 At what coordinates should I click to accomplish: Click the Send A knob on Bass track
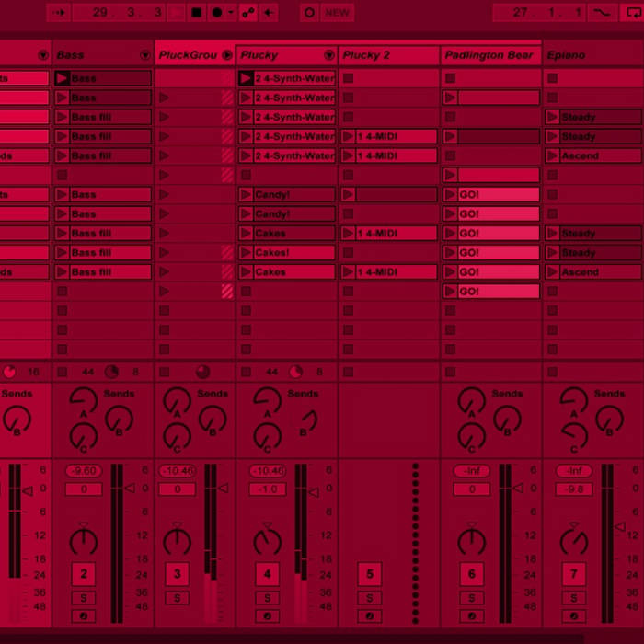click(84, 400)
